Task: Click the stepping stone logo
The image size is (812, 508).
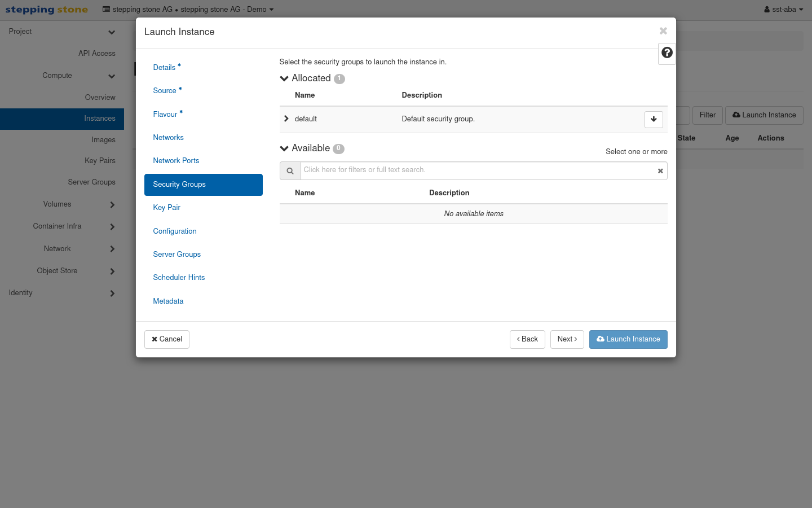Action: 47,10
